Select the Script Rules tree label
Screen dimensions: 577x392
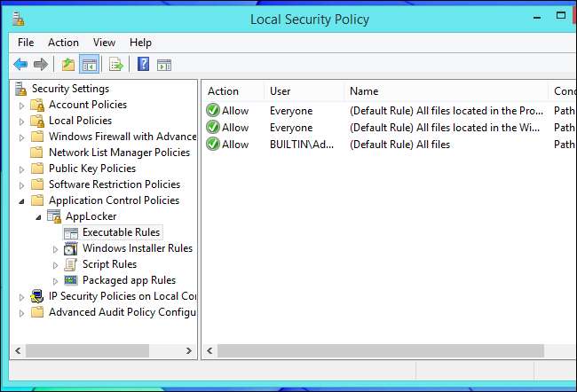[109, 264]
